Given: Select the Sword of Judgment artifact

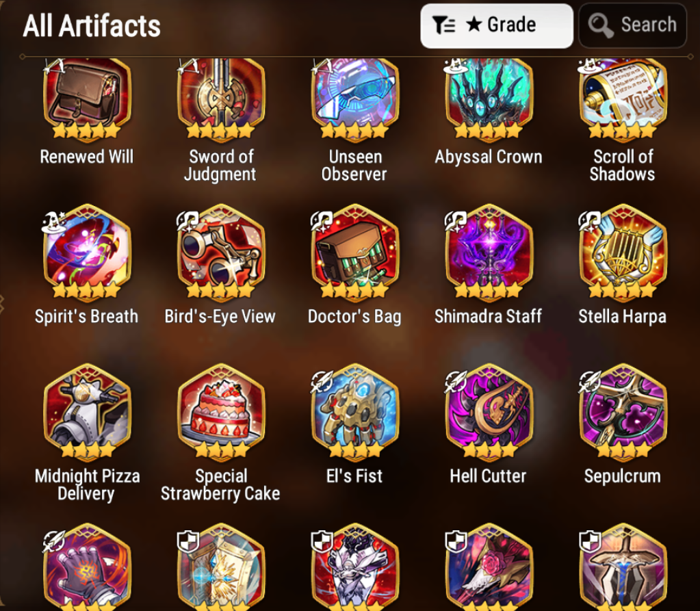Looking at the screenshot, I should [x=221, y=101].
